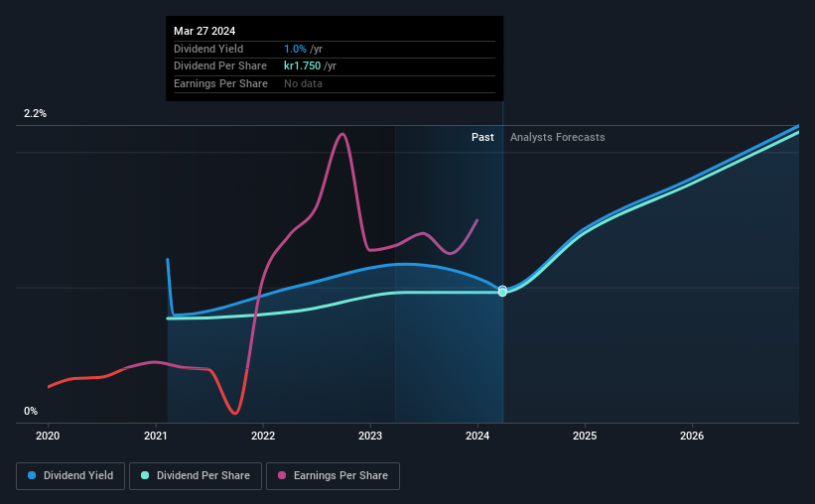Click the No data earnings value
This screenshot has width=815, height=504.
point(303,83)
